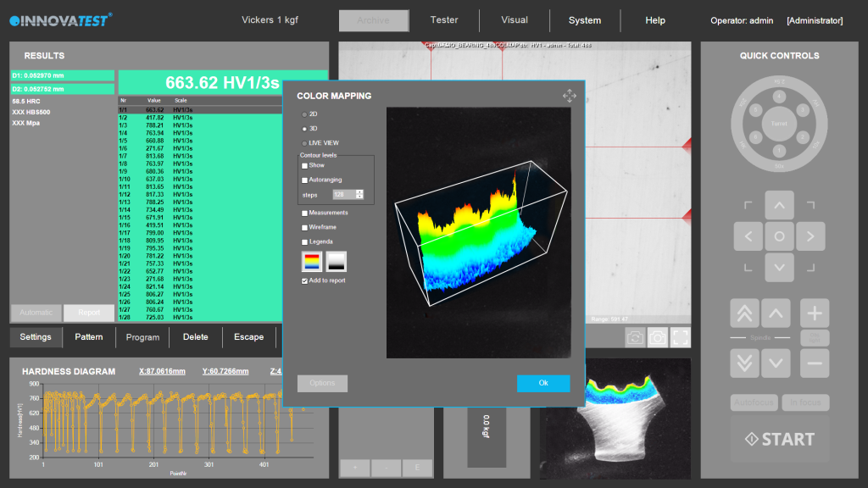This screenshot has width=868, height=488.
Task: Click the steps input field showing 128
Action: pyautogui.click(x=344, y=194)
